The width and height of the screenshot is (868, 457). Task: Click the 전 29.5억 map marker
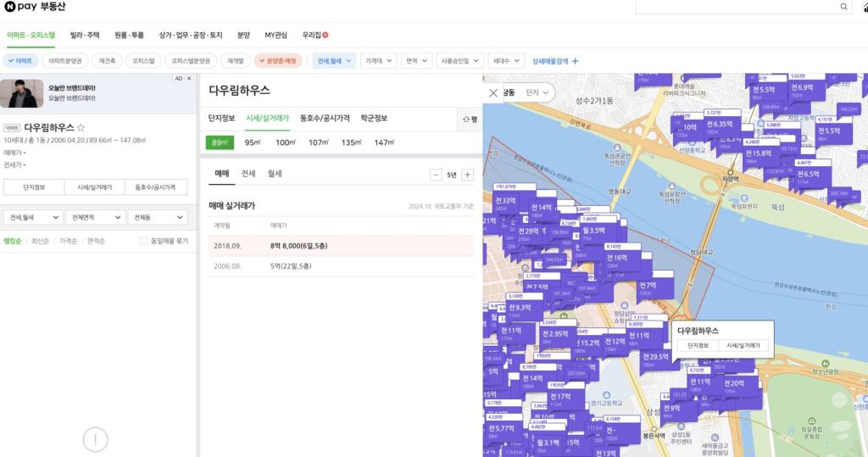(655, 357)
